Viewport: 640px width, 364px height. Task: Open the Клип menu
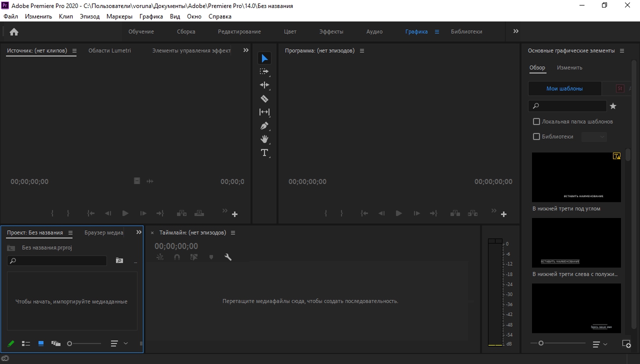click(x=65, y=16)
